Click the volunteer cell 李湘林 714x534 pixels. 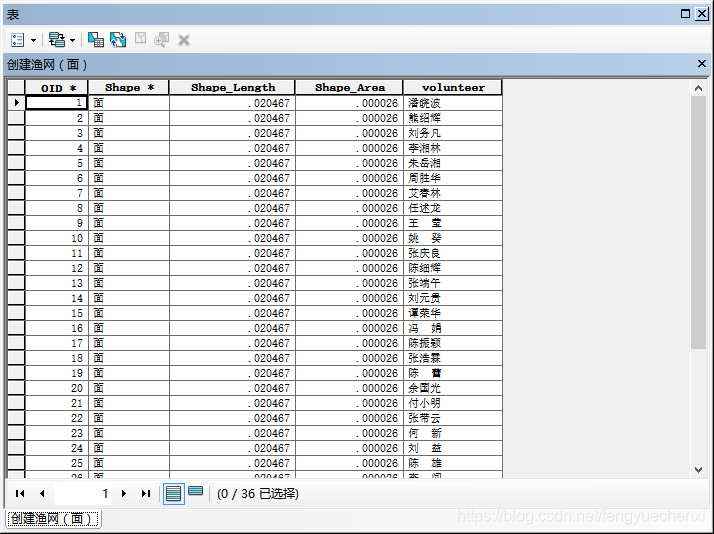click(453, 148)
